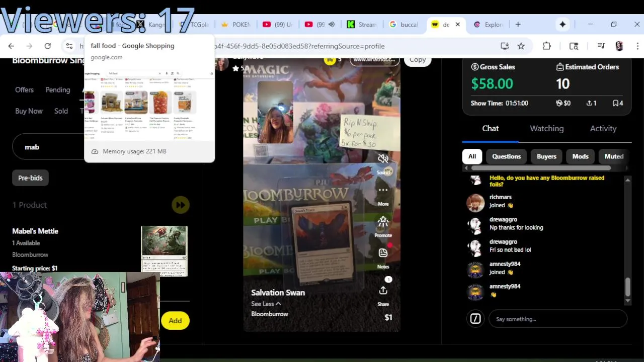Switch to the POKEN browser tab
This screenshot has height=362, width=644.
tap(235, 24)
